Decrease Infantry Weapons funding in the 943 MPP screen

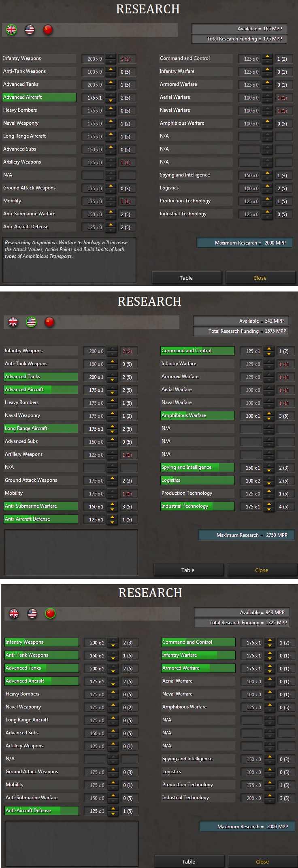click(113, 646)
